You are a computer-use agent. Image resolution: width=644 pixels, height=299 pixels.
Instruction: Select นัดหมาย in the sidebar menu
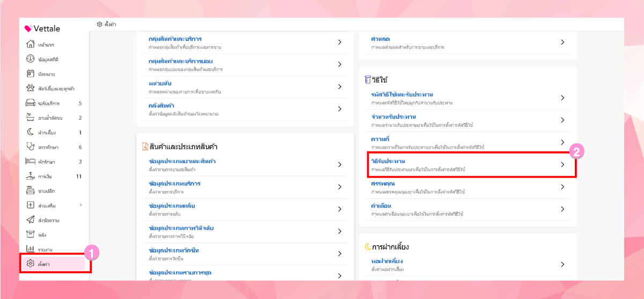tap(47, 74)
